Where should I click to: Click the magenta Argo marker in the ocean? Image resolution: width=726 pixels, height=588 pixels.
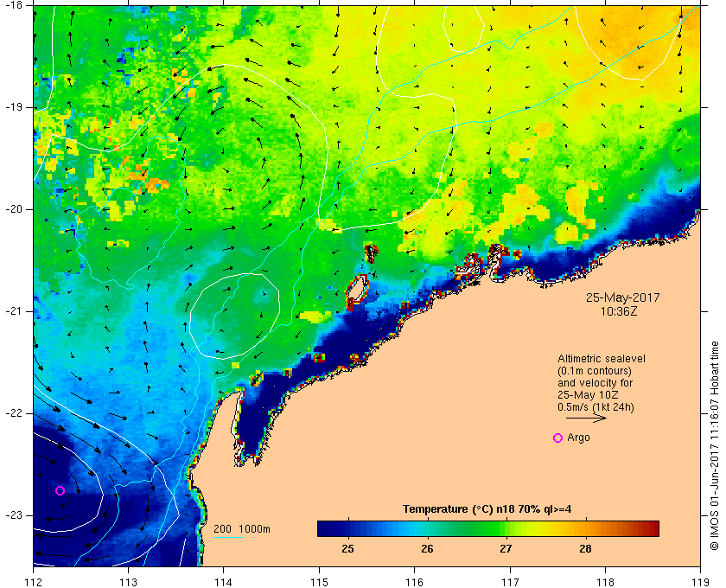pyautogui.click(x=60, y=490)
